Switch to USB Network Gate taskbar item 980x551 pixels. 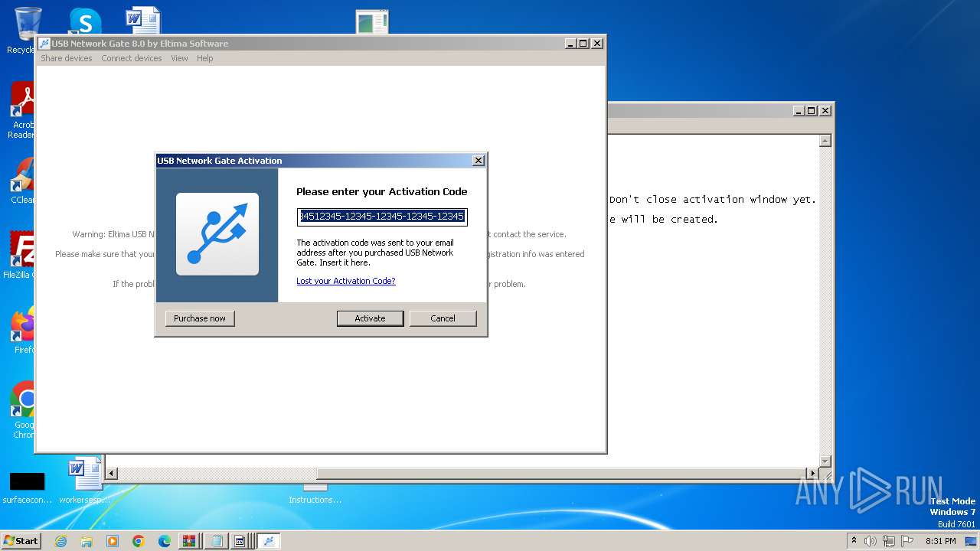click(268, 541)
